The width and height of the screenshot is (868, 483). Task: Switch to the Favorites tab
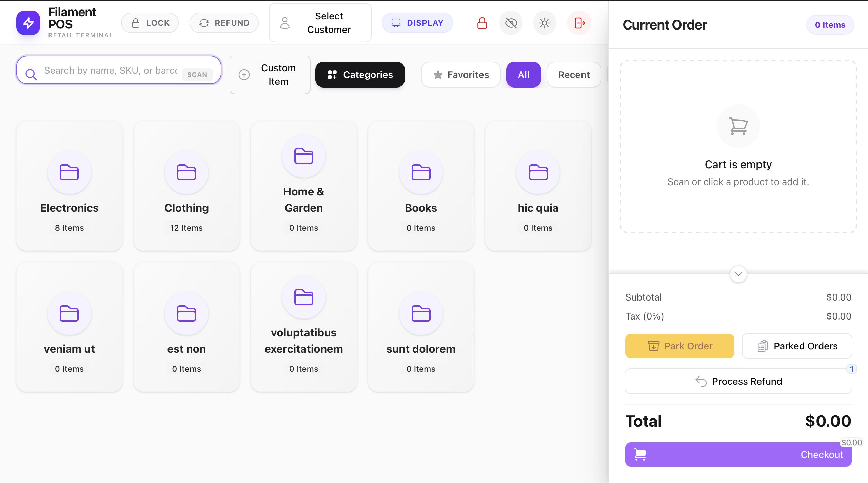point(461,75)
